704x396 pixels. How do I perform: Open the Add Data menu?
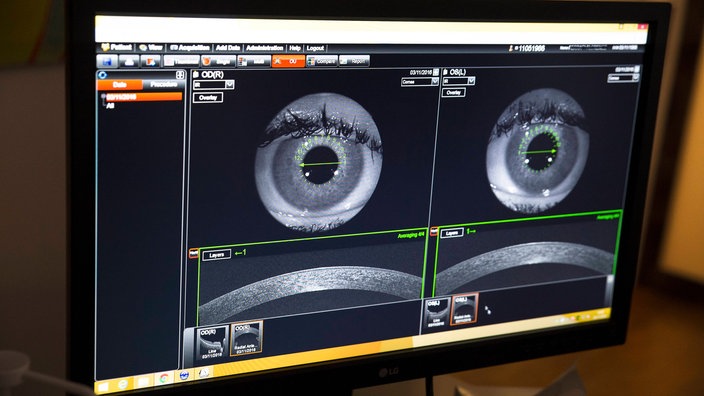click(x=228, y=48)
